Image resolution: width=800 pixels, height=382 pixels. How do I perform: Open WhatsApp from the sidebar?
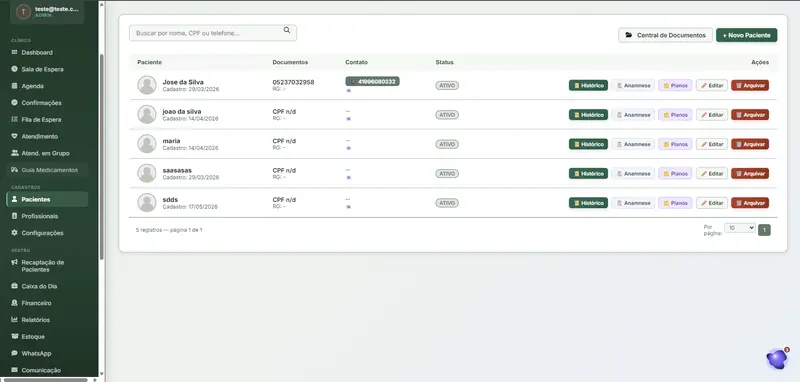pos(36,353)
